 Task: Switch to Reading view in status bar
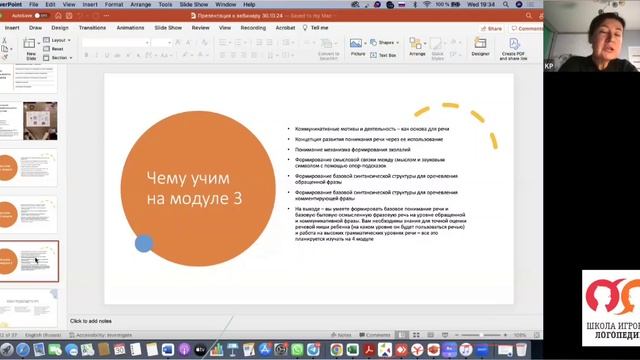coord(430,335)
